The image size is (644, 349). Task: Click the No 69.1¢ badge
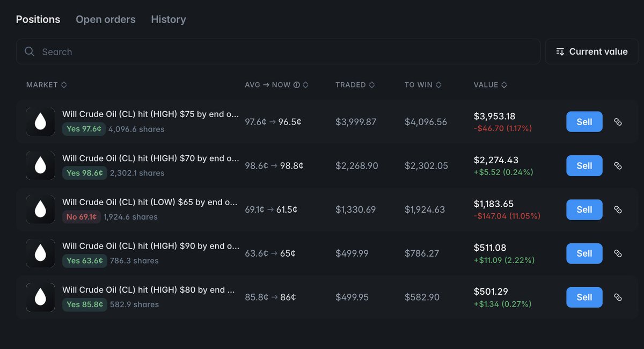[x=82, y=217]
